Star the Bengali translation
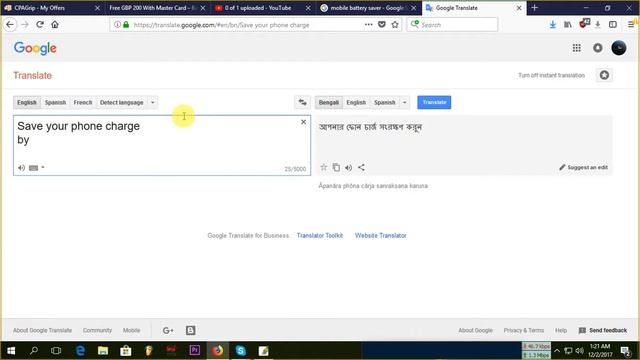The height and width of the screenshot is (360, 640). tap(323, 167)
